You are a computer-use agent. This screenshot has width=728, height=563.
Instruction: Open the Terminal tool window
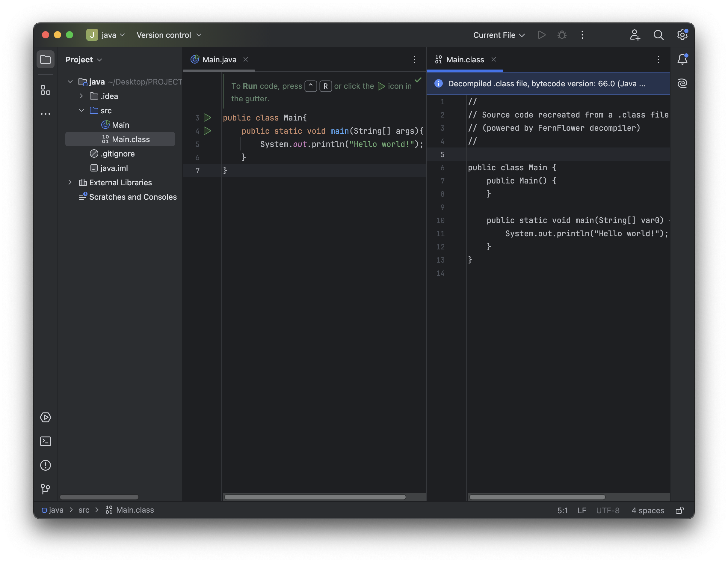[x=45, y=441]
